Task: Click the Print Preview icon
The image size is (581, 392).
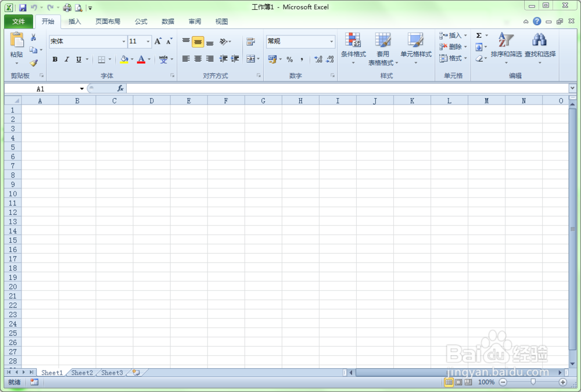Action: (x=78, y=8)
